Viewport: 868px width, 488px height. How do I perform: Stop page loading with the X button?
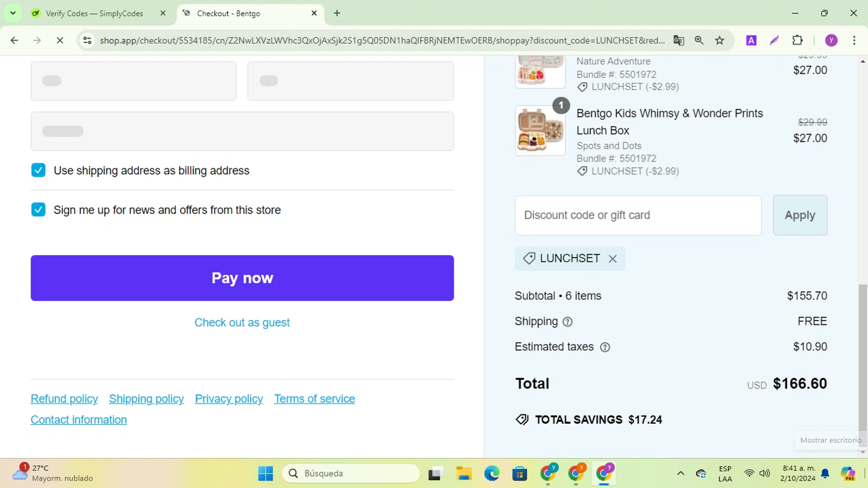pyautogui.click(x=60, y=41)
